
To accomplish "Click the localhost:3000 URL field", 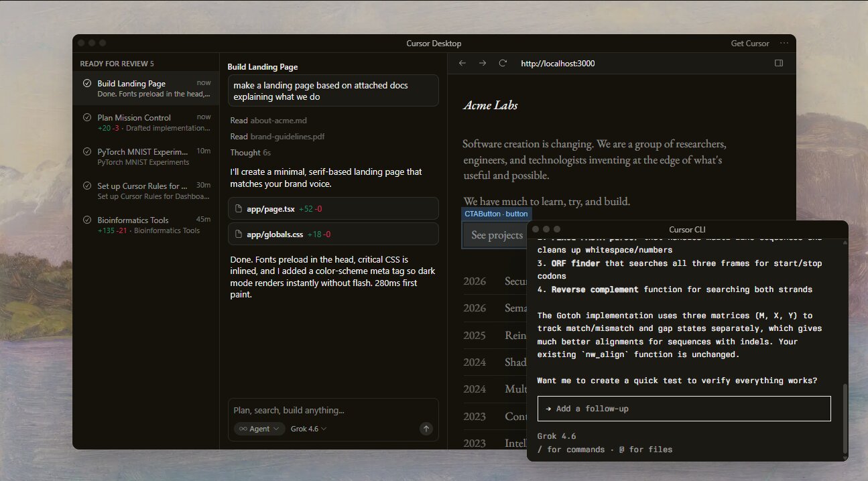I will click(558, 64).
